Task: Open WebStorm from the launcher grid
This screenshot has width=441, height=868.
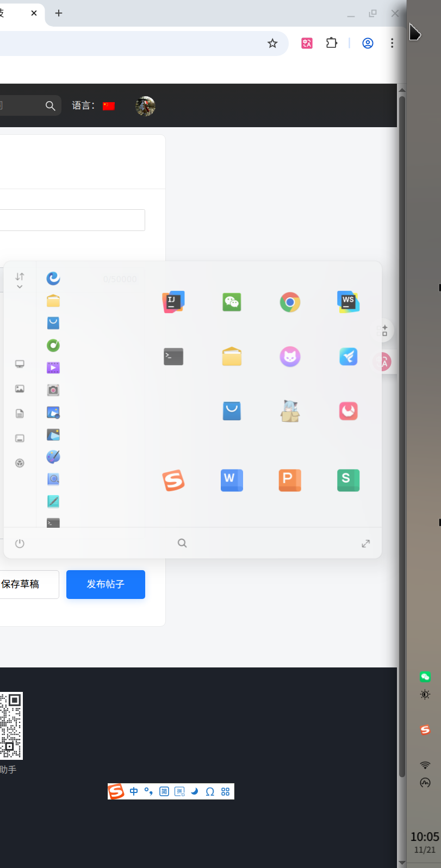Action: click(348, 302)
